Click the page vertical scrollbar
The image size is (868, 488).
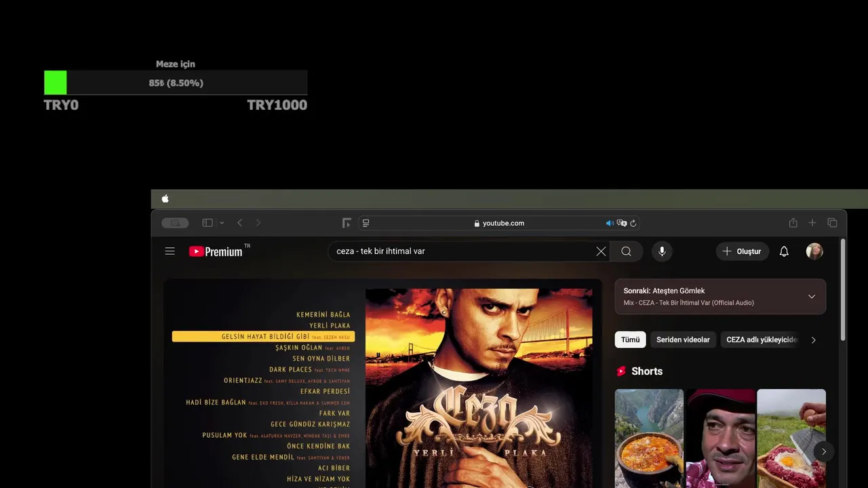click(x=843, y=290)
